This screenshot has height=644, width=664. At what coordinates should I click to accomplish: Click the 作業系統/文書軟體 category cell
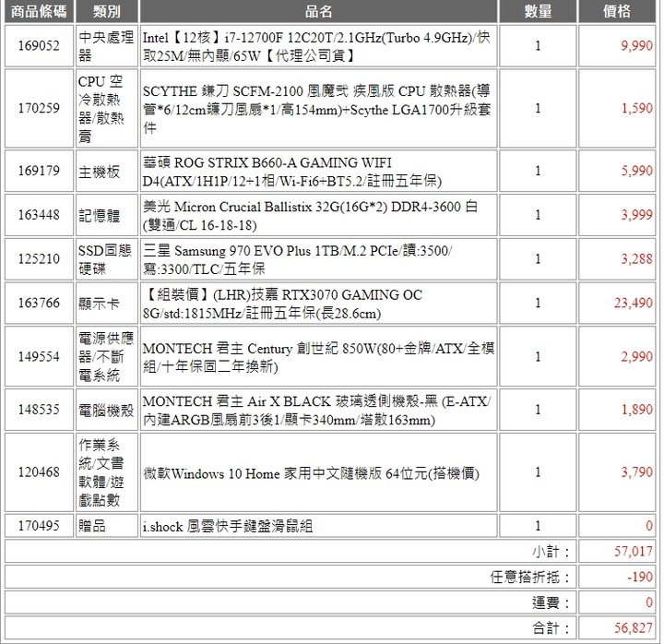(107, 472)
